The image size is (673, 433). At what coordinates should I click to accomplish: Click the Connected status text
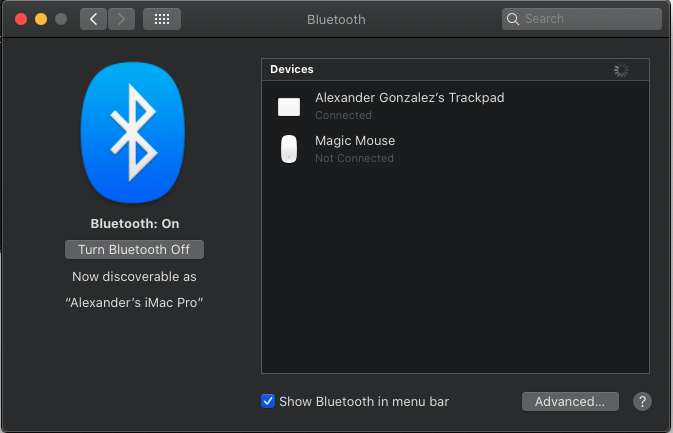coord(343,115)
